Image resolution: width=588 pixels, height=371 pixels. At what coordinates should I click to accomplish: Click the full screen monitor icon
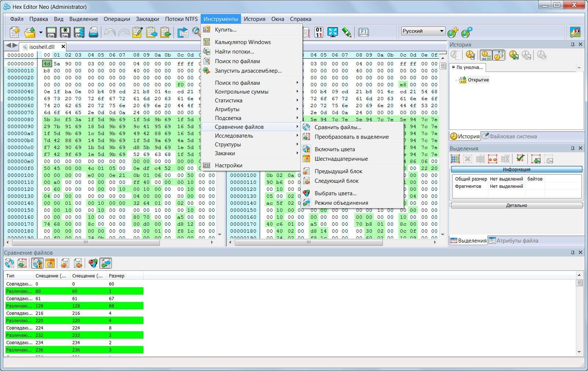tap(333, 32)
